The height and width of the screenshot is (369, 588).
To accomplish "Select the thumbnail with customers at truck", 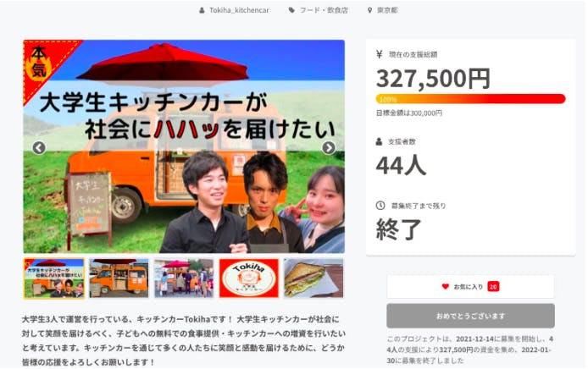I will pos(184,278).
